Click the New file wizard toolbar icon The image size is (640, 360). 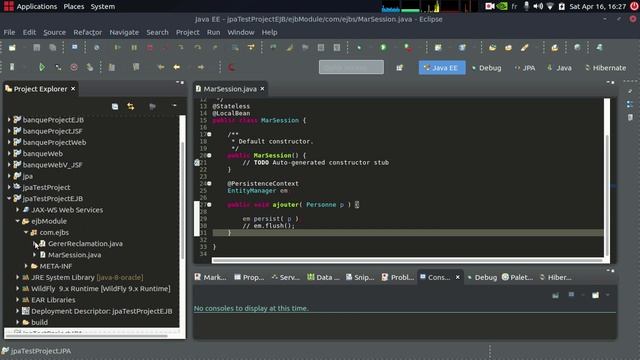(x=12, y=48)
